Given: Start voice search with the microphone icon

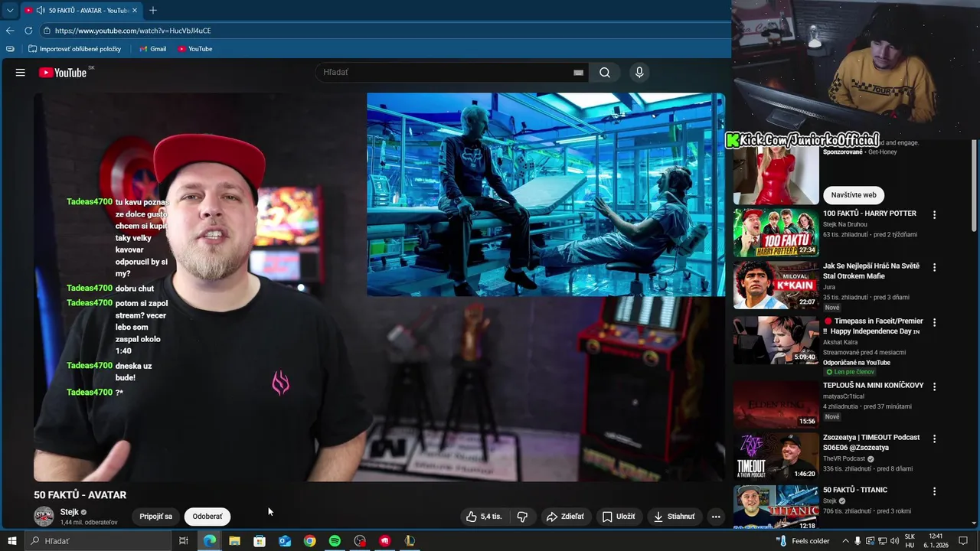Looking at the screenshot, I should (x=639, y=73).
